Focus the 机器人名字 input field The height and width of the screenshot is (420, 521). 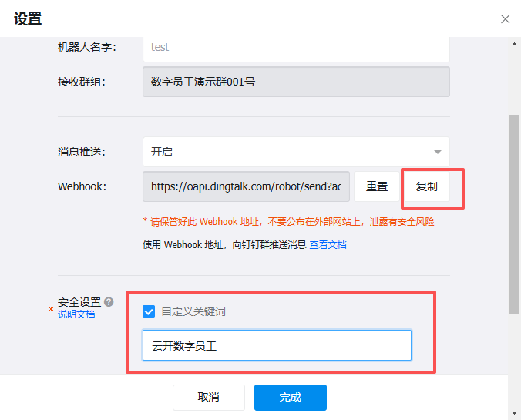tap(296, 47)
